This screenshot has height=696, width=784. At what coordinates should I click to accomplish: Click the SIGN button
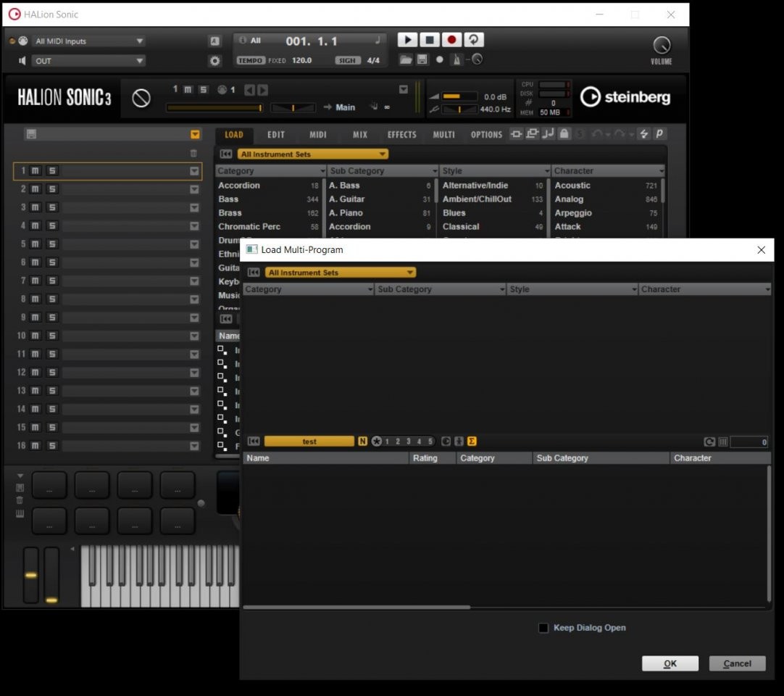pyautogui.click(x=348, y=61)
